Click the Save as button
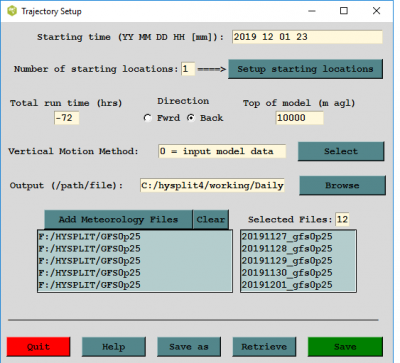Viewport: 400px width, 363px height. point(189,347)
